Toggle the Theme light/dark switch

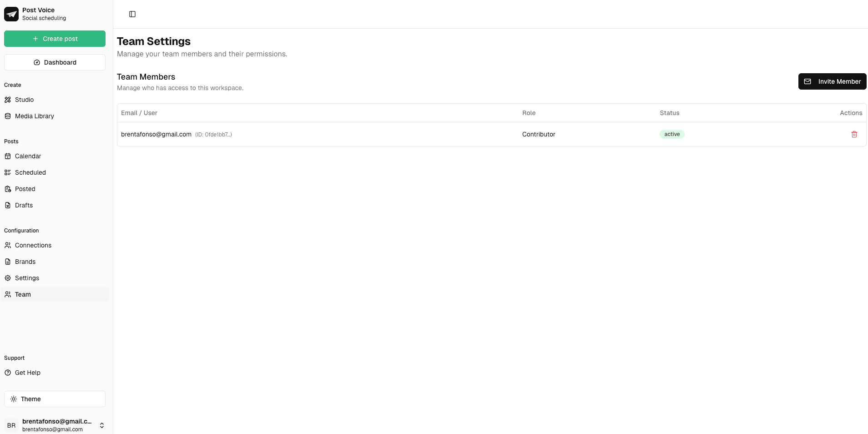pos(55,399)
